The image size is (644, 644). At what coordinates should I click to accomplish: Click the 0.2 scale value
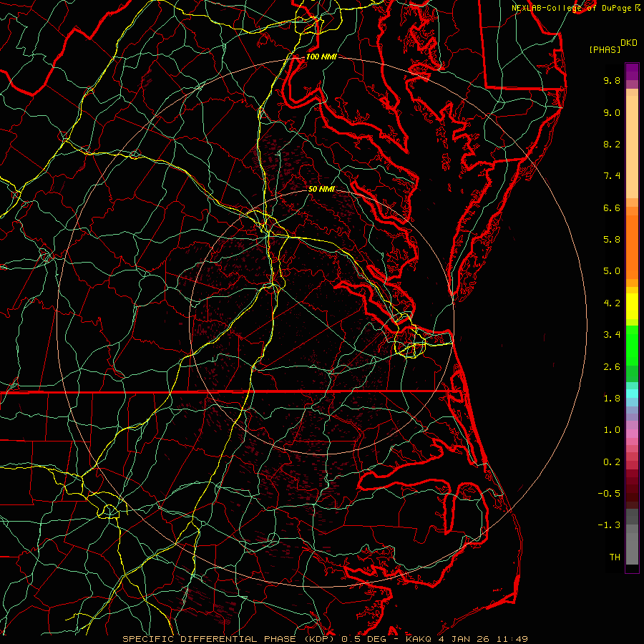(612, 462)
